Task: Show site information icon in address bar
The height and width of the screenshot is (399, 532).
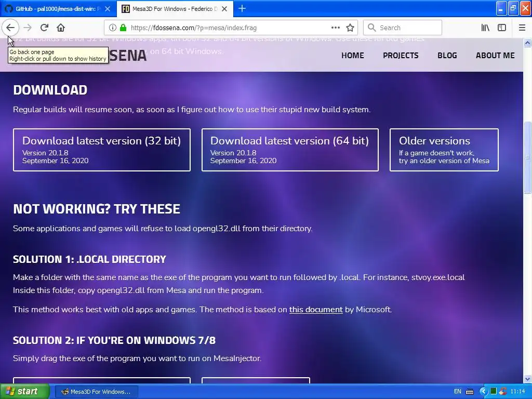Action: click(x=113, y=28)
